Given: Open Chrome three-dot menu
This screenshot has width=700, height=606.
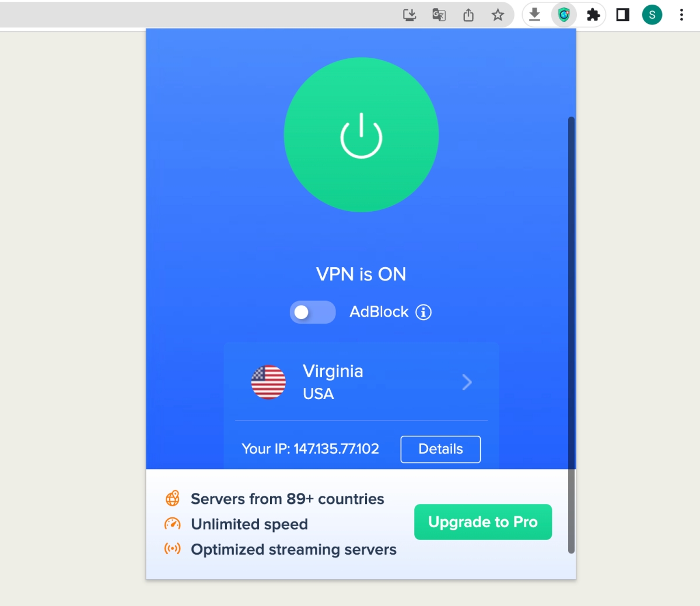Looking at the screenshot, I should [681, 15].
